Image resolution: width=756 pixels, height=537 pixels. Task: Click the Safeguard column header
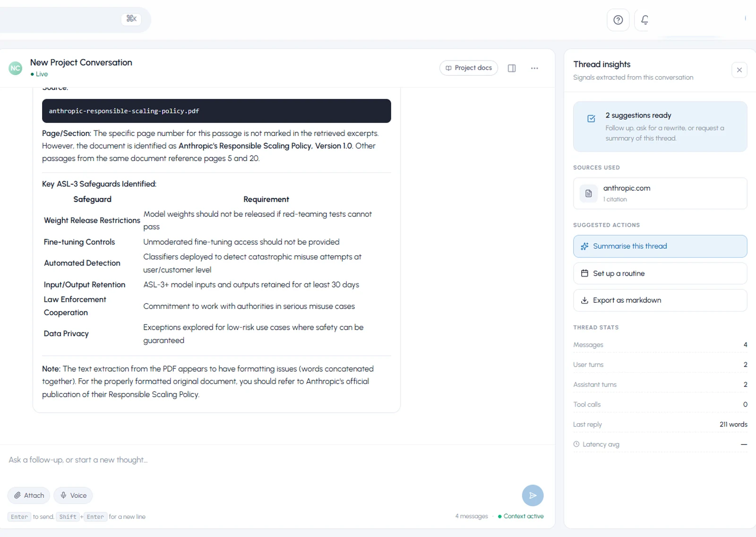[x=93, y=199]
